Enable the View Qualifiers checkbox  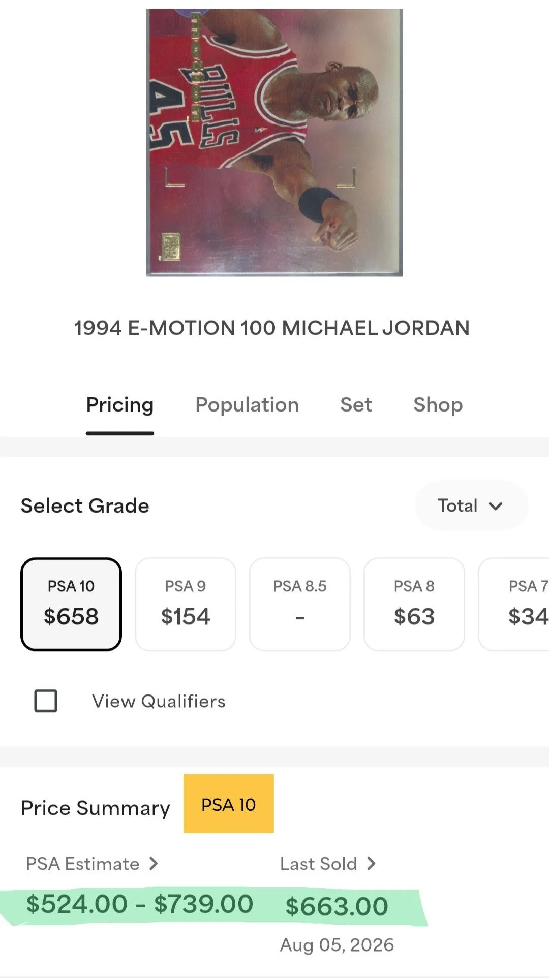[46, 701]
